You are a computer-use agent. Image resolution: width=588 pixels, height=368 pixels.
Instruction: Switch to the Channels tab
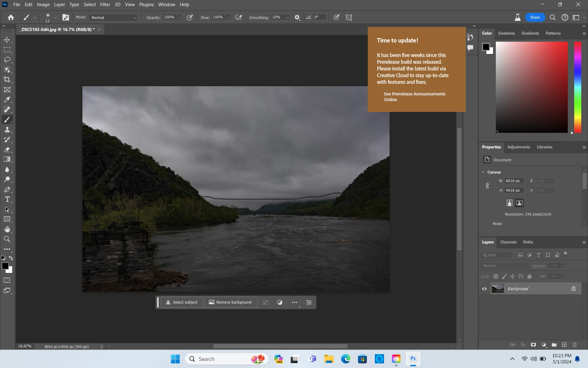[508, 242]
